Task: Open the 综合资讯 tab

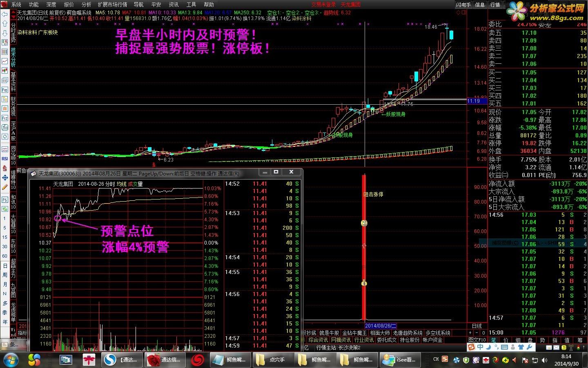Action: pyautogui.click(x=318, y=340)
